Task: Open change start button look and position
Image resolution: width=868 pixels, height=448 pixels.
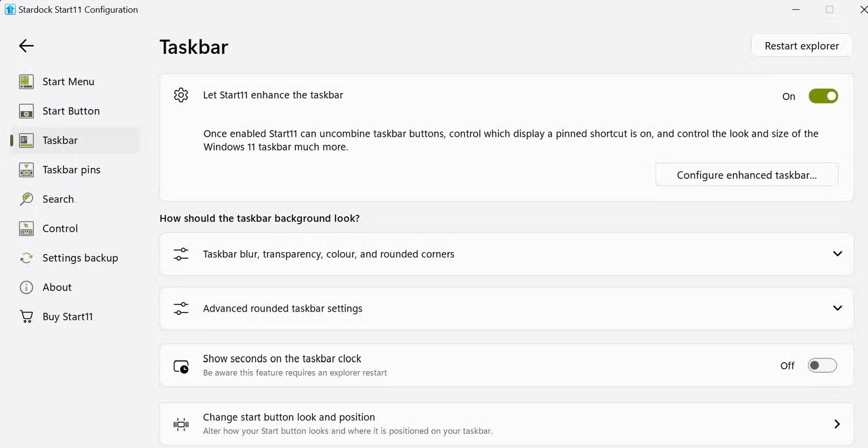Action: click(x=837, y=424)
